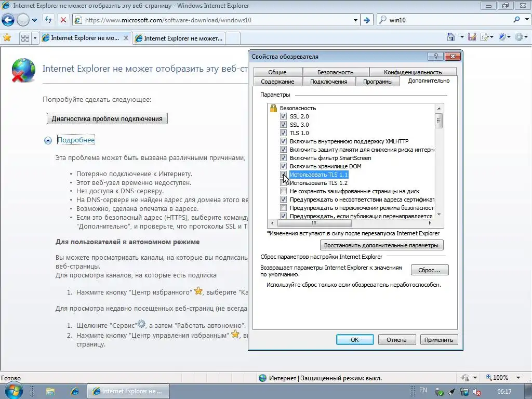The width and height of the screenshot is (532, 399).
Task: Click the pinned Internet Explorer taskbar icon
Action: (x=74, y=391)
